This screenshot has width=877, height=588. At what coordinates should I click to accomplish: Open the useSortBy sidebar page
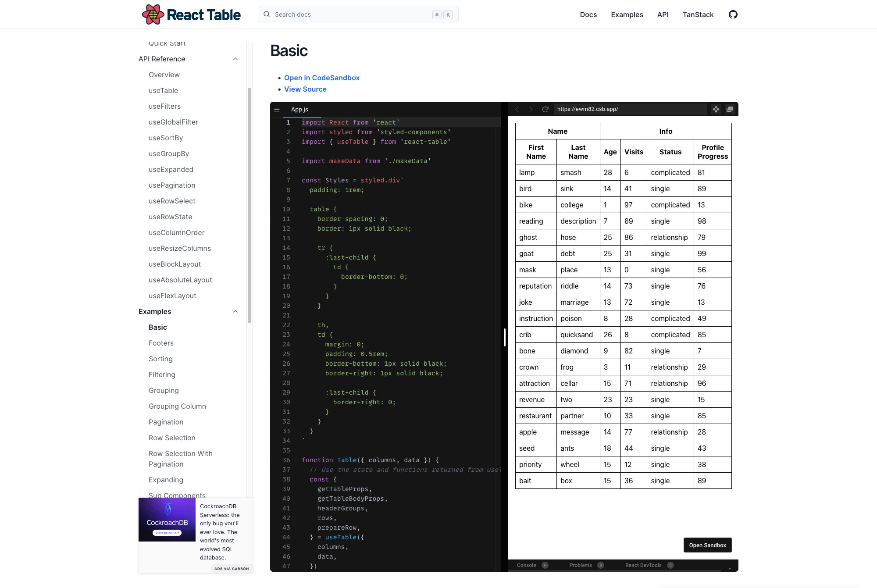coord(166,138)
